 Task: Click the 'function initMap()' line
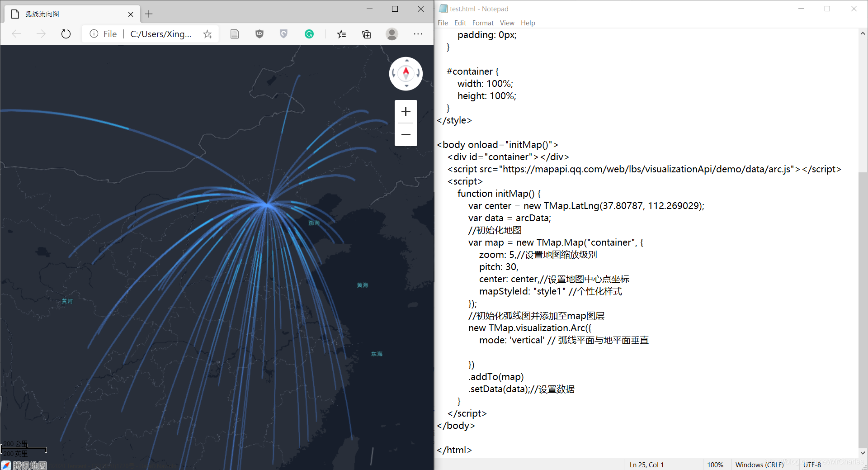(x=499, y=194)
